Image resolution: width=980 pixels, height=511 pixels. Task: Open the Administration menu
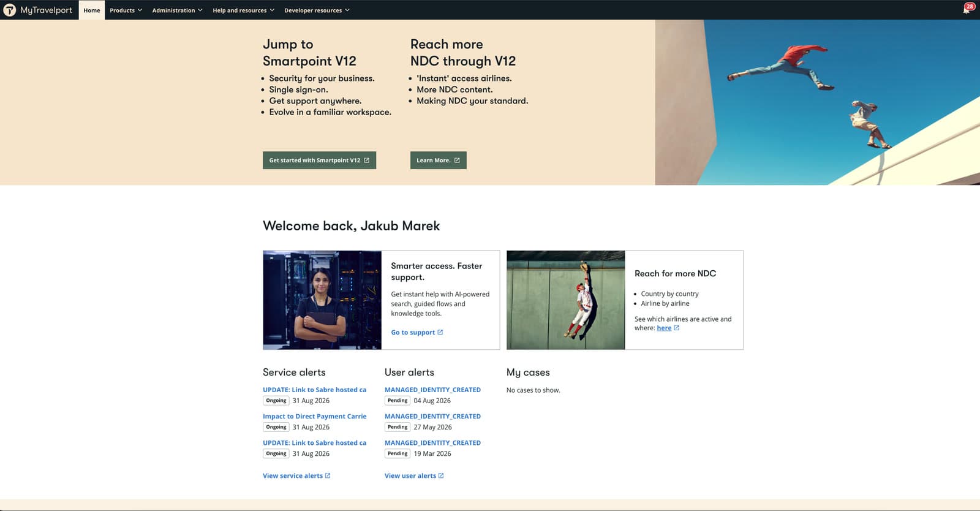[x=177, y=10]
